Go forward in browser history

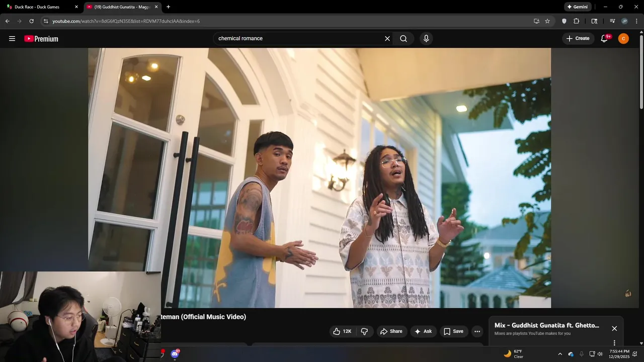[x=19, y=21]
